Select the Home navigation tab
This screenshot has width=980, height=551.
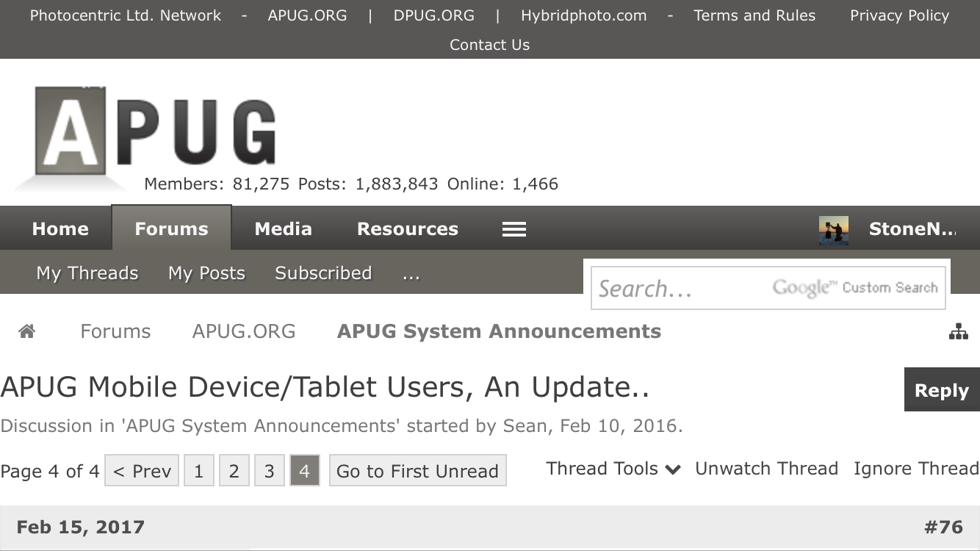(60, 229)
